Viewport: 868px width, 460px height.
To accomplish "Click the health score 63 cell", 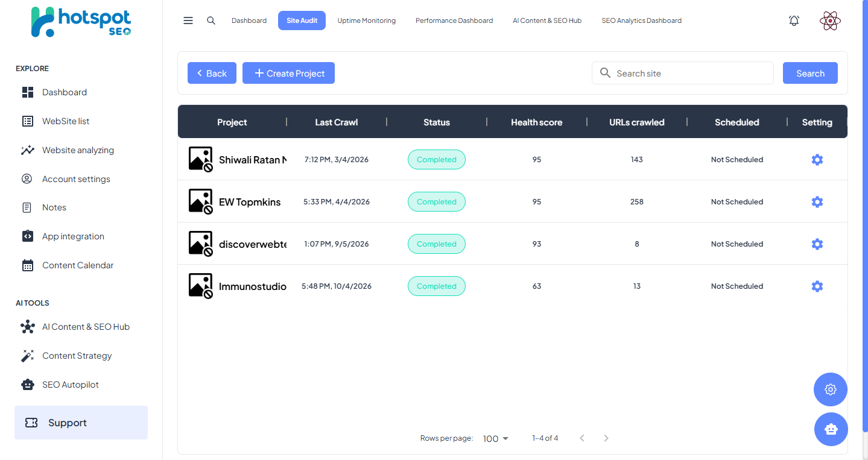I will (x=537, y=286).
